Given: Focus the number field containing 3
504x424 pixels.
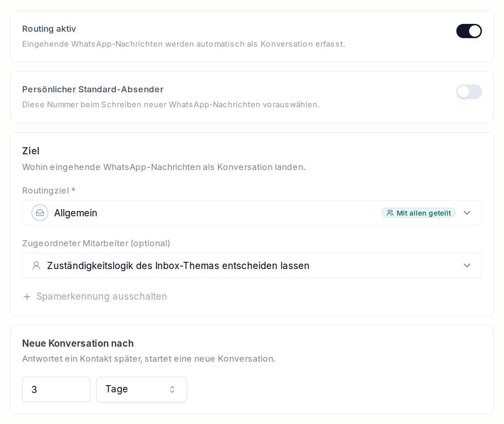Looking at the screenshot, I should [x=56, y=389].
